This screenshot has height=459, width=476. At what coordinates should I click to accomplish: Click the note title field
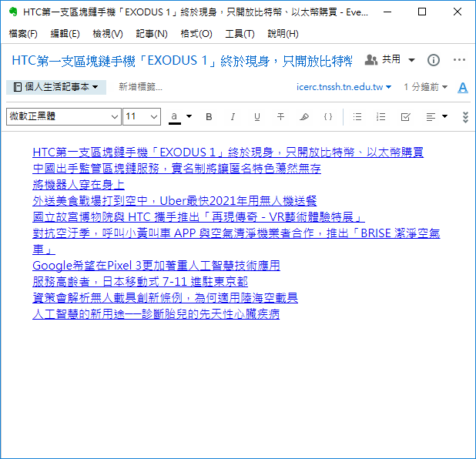pyautogui.click(x=182, y=61)
